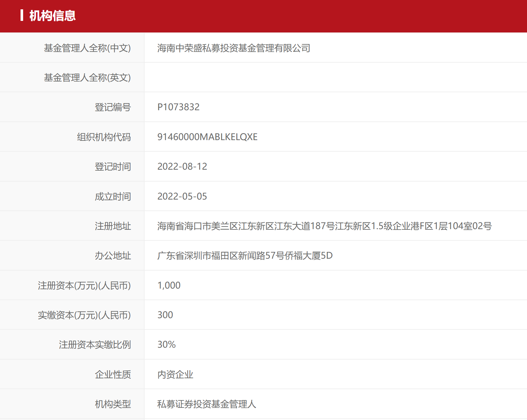
Task: Click the paid-in capital value 300
Action: [x=165, y=315]
